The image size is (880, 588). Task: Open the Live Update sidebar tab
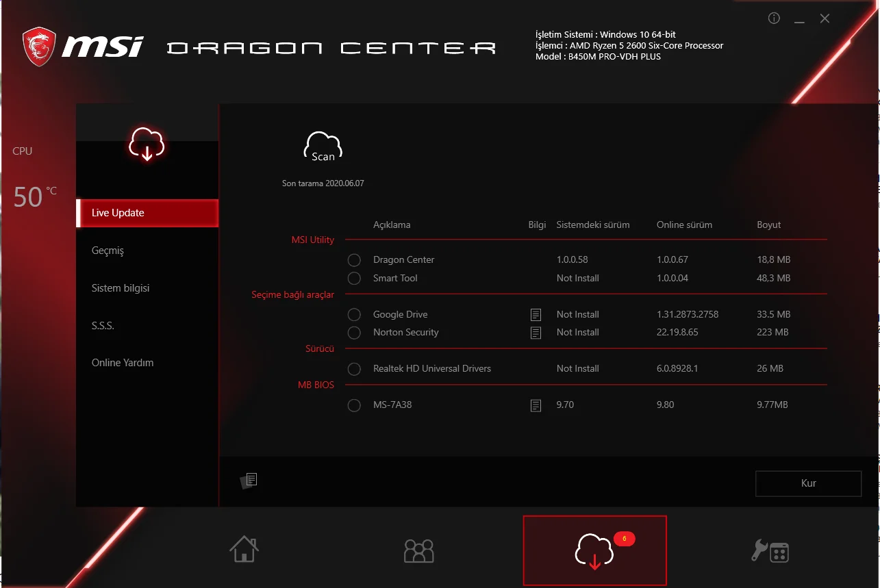click(x=147, y=213)
